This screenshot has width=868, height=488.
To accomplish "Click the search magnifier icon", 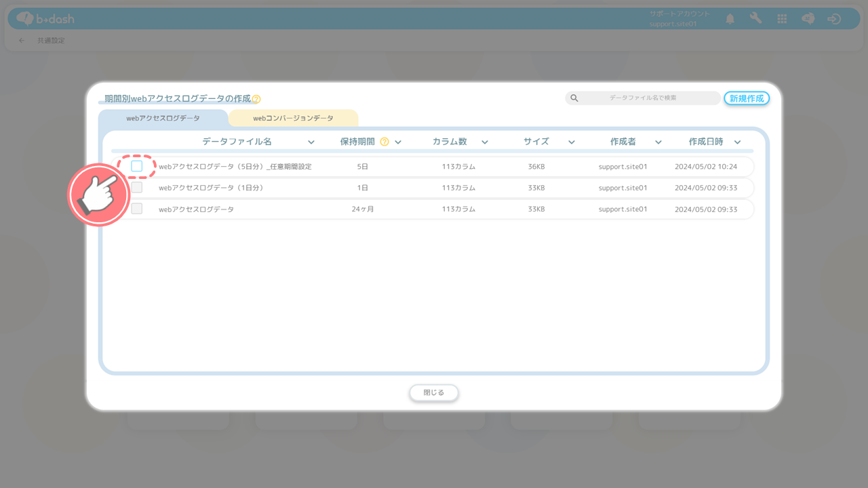I will pyautogui.click(x=574, y=98).
